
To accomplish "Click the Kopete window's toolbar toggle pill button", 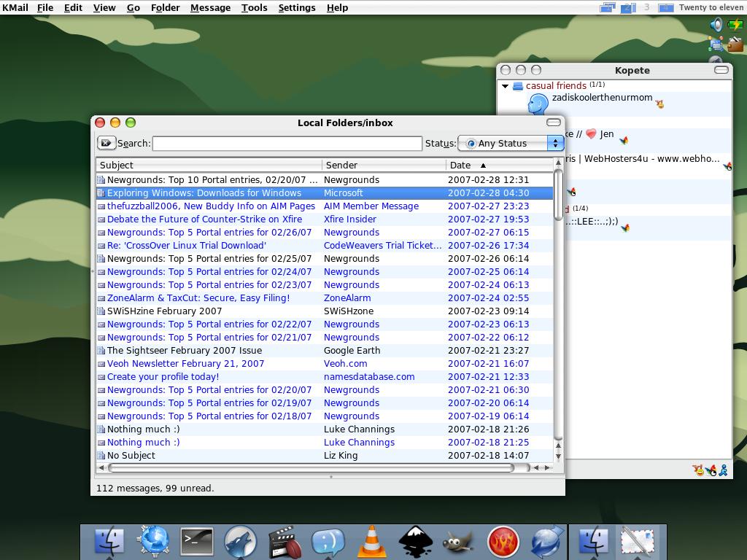I will point(721,70).
